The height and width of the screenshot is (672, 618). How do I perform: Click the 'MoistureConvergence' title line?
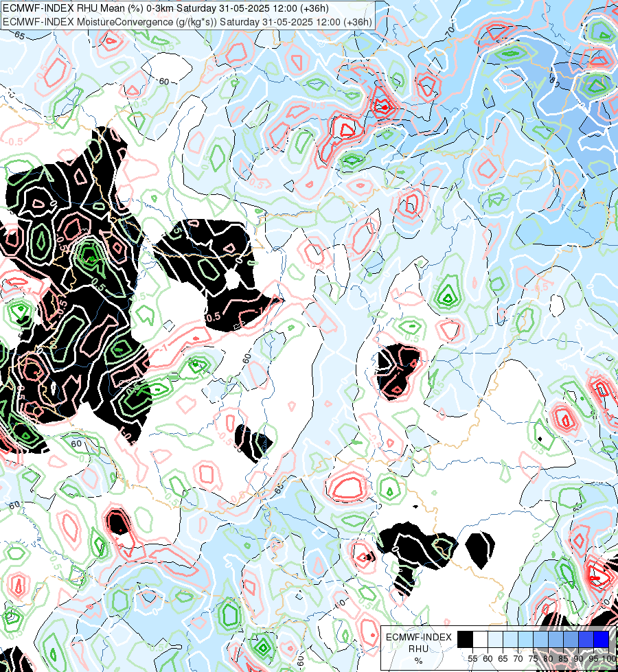click(x=187, y=22)
